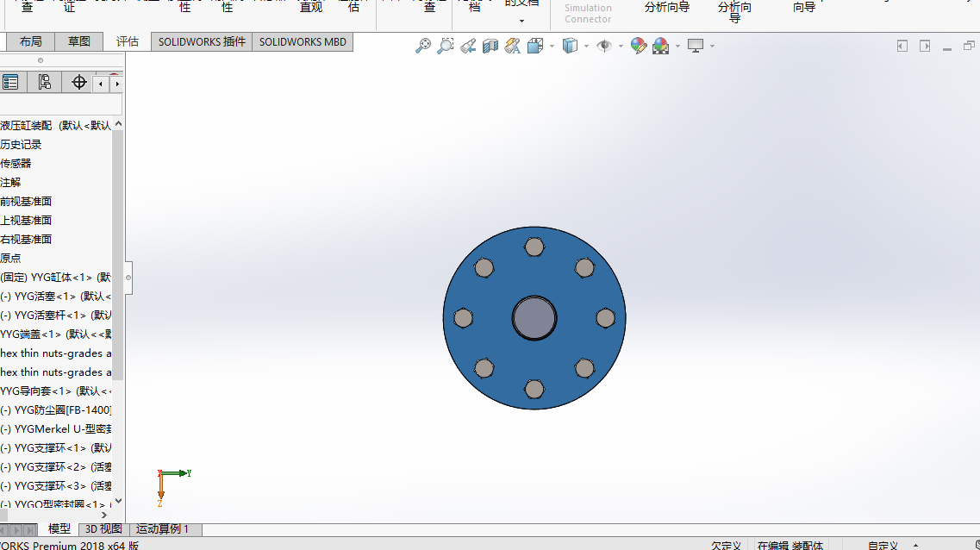The width and height of the screenshot is (980, 550).
Task: Select the YYG防尘圈[FB-1400] component
Action: click(x=56, y=410)
